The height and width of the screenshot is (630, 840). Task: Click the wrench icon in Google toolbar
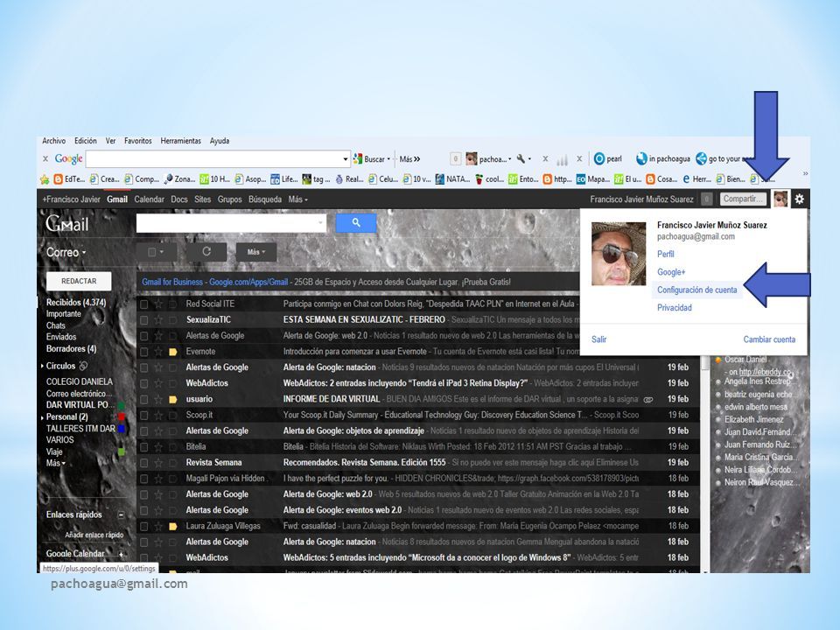pyautogui.click(x=521, y=159)
